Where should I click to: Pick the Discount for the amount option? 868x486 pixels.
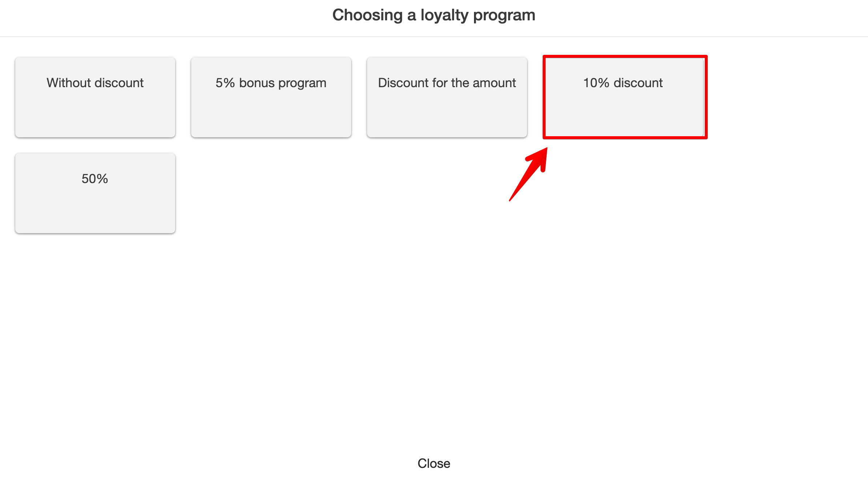point(447,97)
